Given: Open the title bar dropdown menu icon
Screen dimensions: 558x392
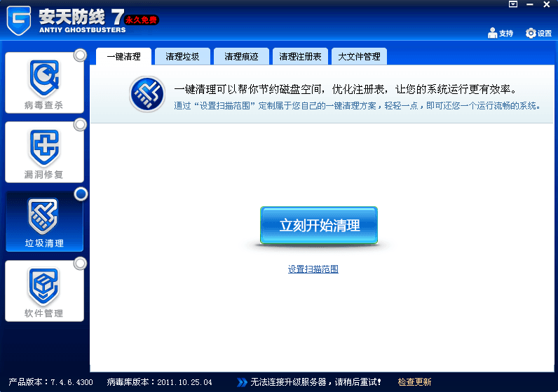Looking at the screenshot, I should tap(513, 4).
